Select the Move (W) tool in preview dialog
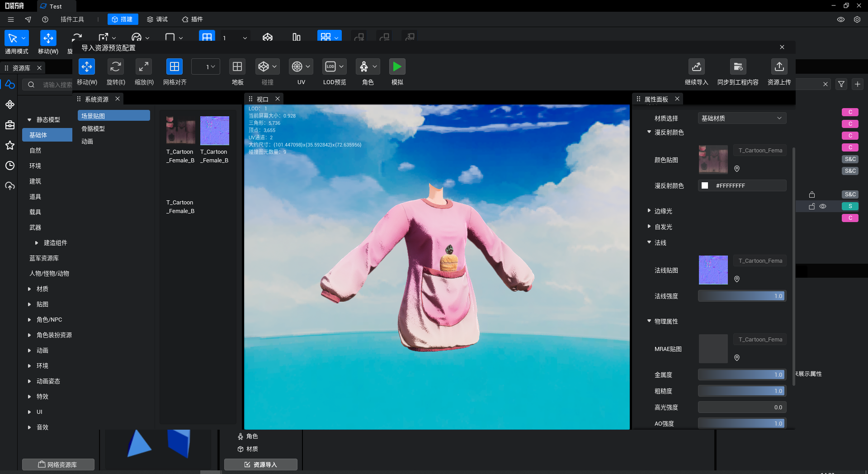Screen dimensions: 868x474 point(87,67)
